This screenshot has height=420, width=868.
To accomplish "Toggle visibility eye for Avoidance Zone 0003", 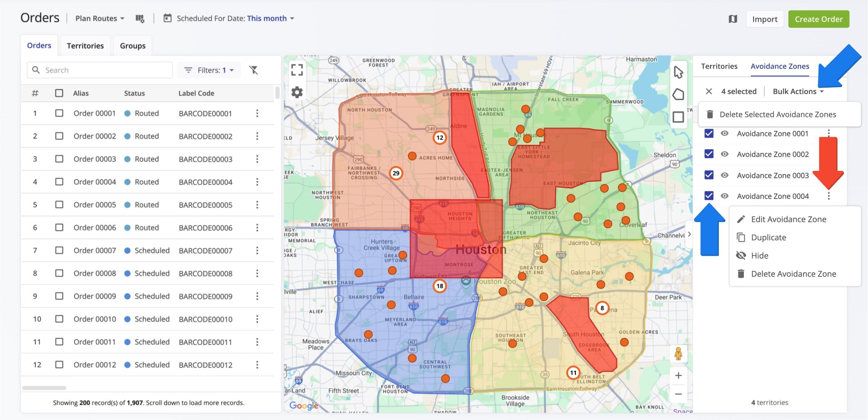I will click(725, 175).
